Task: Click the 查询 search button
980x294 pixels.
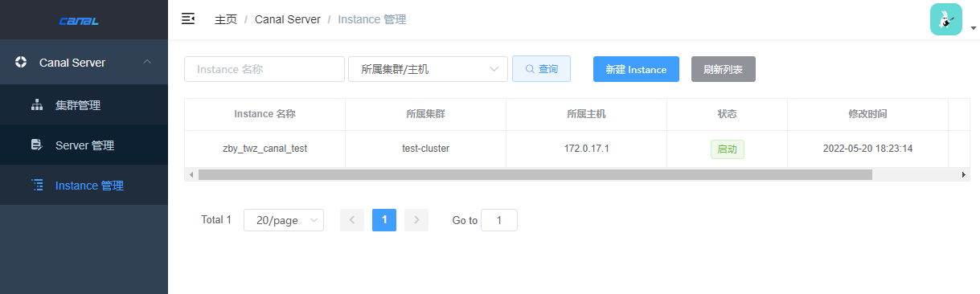Action: pos(541,69)
